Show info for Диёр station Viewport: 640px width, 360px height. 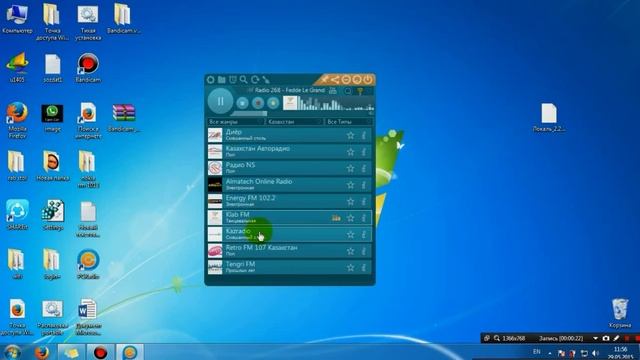[364, 135]
